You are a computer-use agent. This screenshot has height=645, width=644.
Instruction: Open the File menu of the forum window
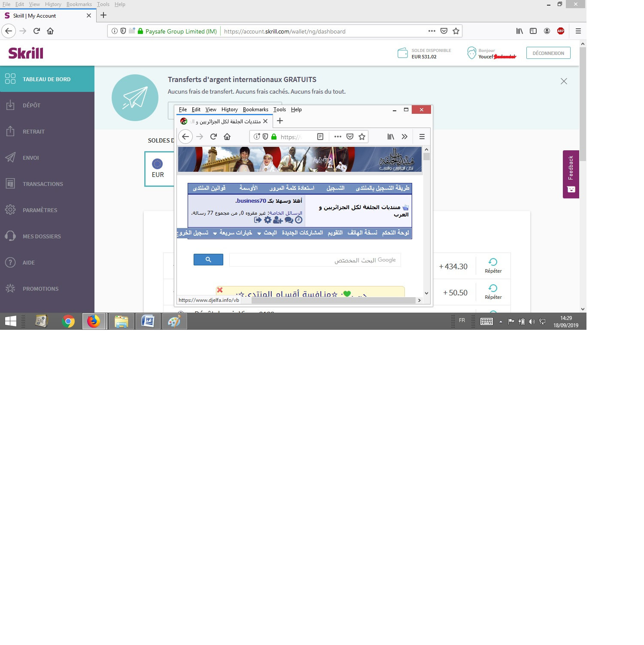pyautogui.click(x=183, y=110)
